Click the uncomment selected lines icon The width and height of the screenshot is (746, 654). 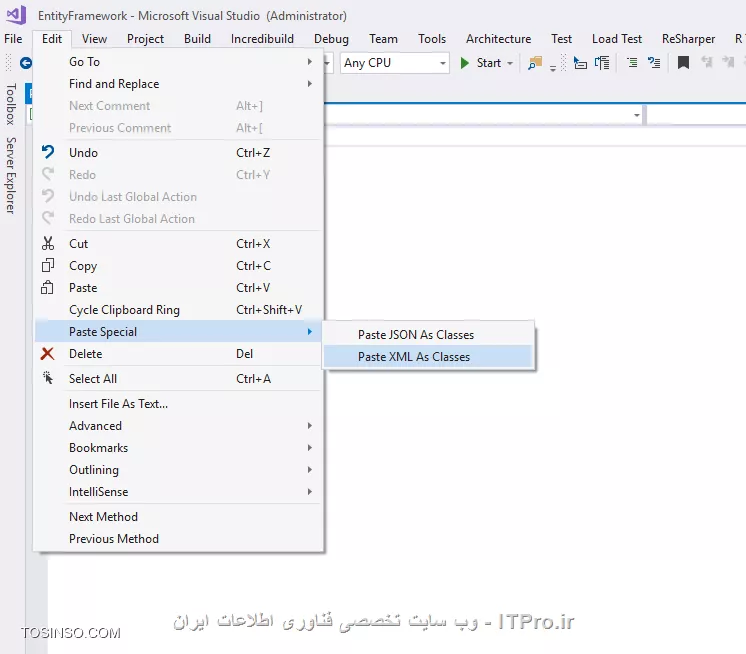click(654, 63)
